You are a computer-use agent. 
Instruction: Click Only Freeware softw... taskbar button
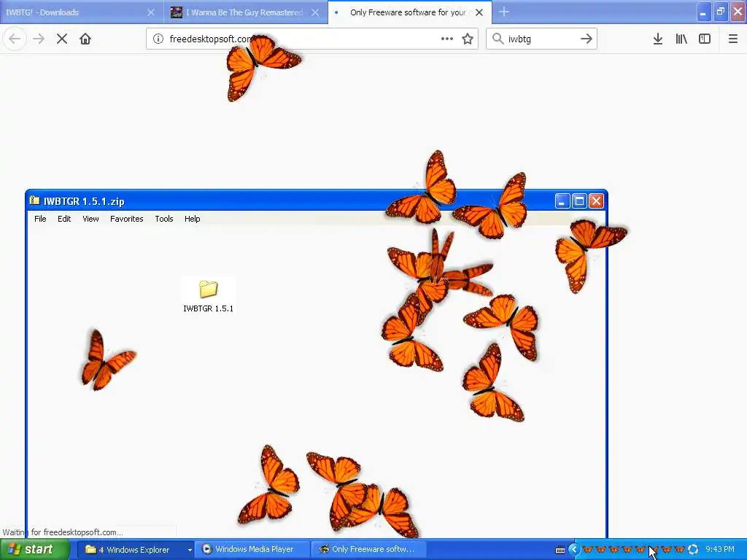click(369, 550)
